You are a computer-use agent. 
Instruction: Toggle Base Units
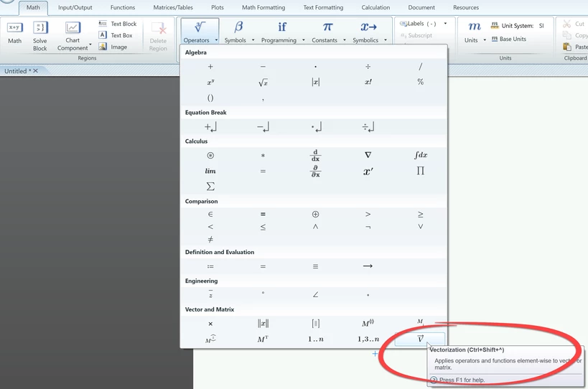click(508, 39)
